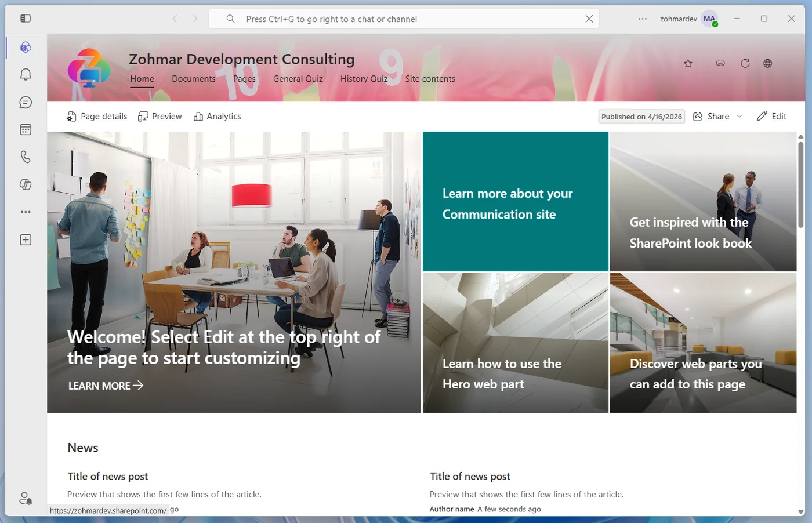Click the scrollbar up arrow
812x523 pixels.
[x=801, y=137]
